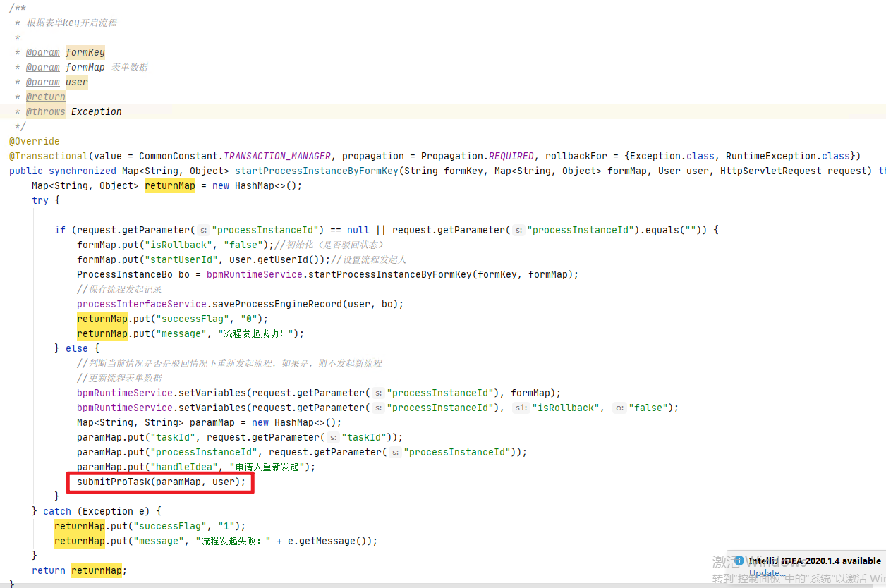Screen dimensions: 886x588
Task: Click startProcessInstanceByFormKey in the method declaration
Action: (x=317, y=171)
